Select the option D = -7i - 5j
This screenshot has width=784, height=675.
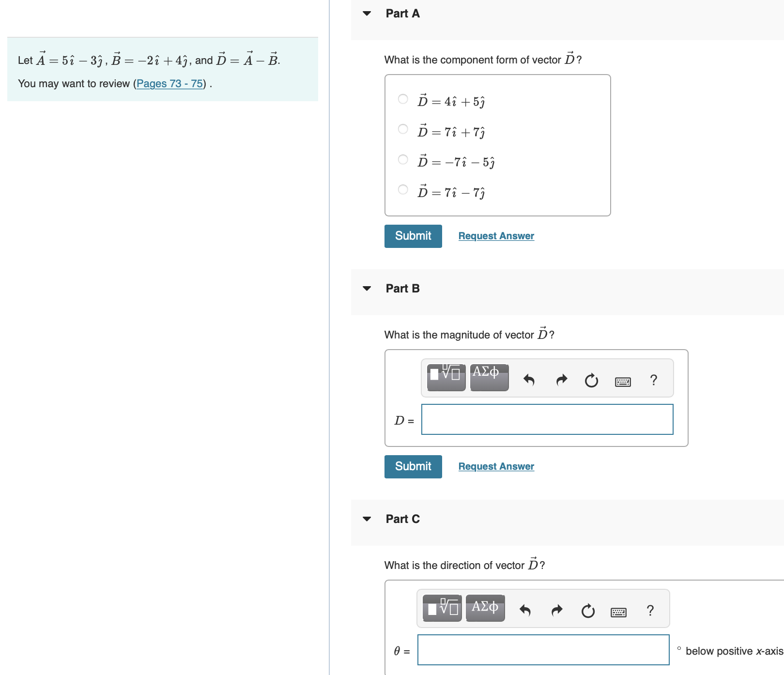[402, 160]
